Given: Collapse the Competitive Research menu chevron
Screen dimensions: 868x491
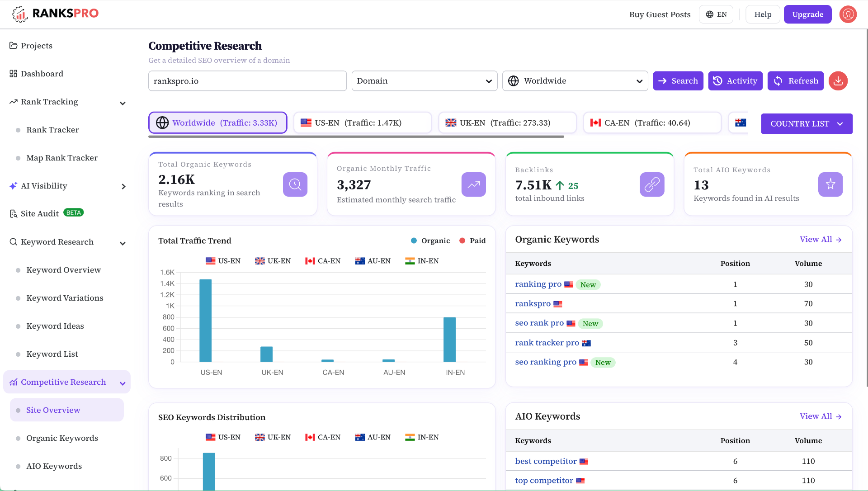Looking at the screenshot, I should [123, 384].
